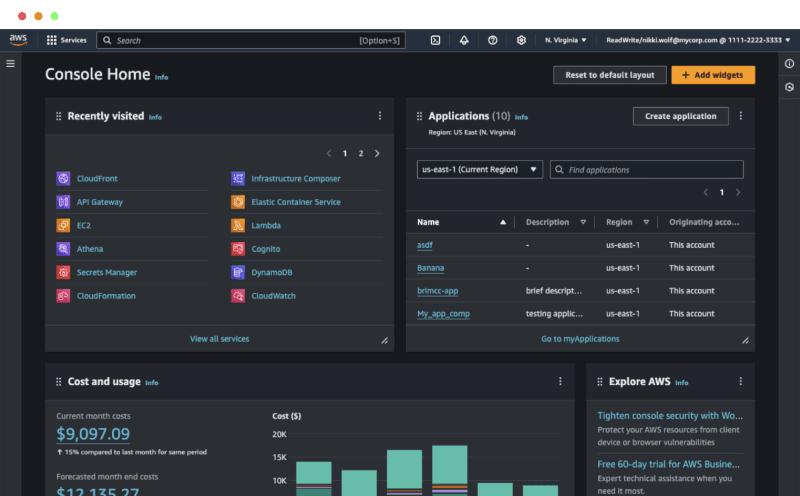This screenshot has width=800, height=496.
Task: Grab the Applications widget drag handle
Action: [x=419, y=116]
